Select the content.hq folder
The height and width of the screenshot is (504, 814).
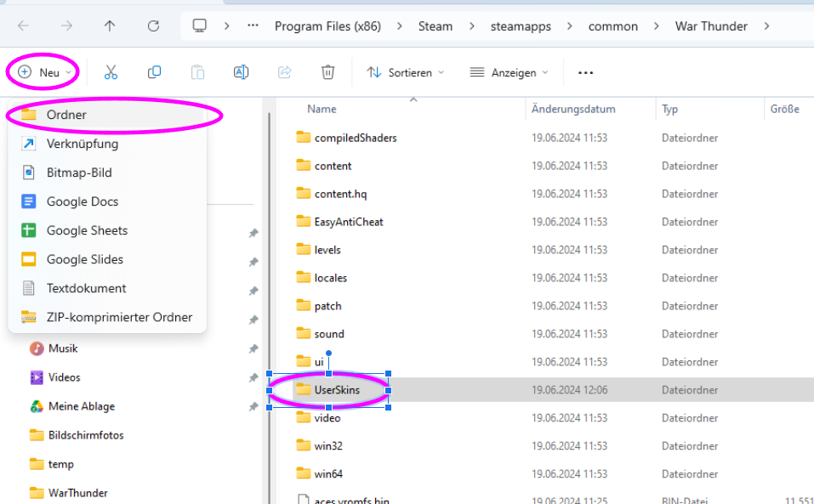click(x=340, y=194)
